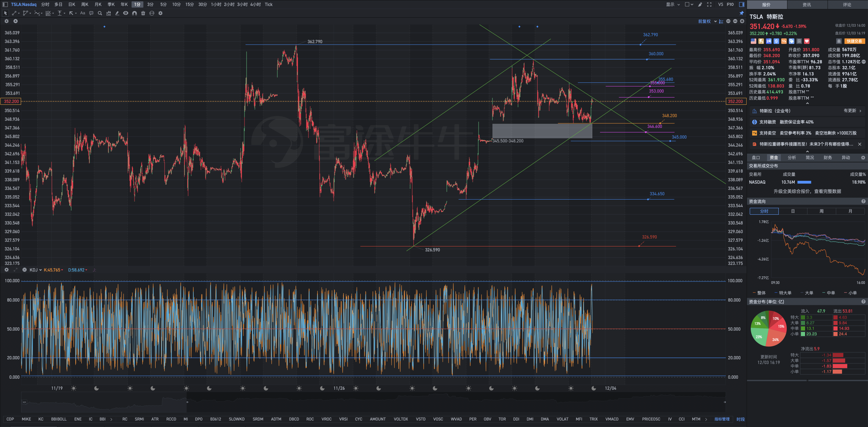Open the 财务 tab
The height and width of the screenshot is (427, 868).
coord(828,158)
